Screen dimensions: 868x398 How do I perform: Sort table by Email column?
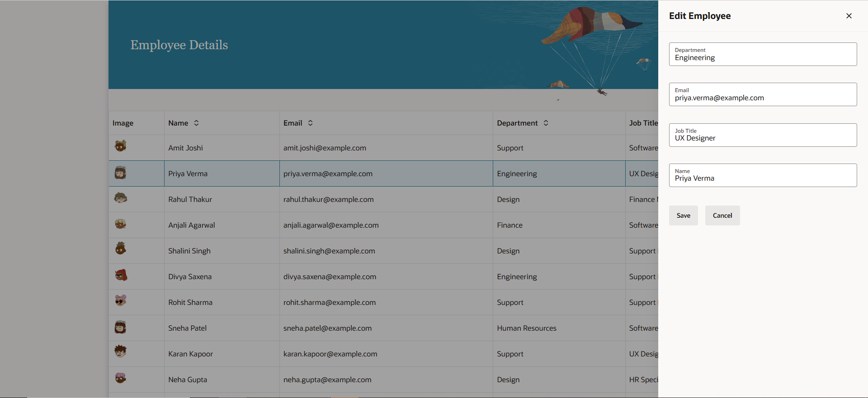(310, 123)
